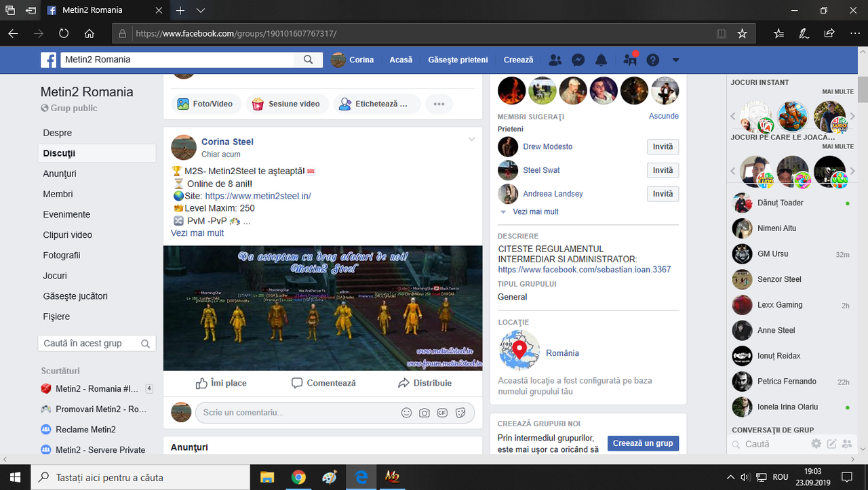868x490 pixels.
Task: Click the Facebook logo icon
Action: [x=48, y=60]
